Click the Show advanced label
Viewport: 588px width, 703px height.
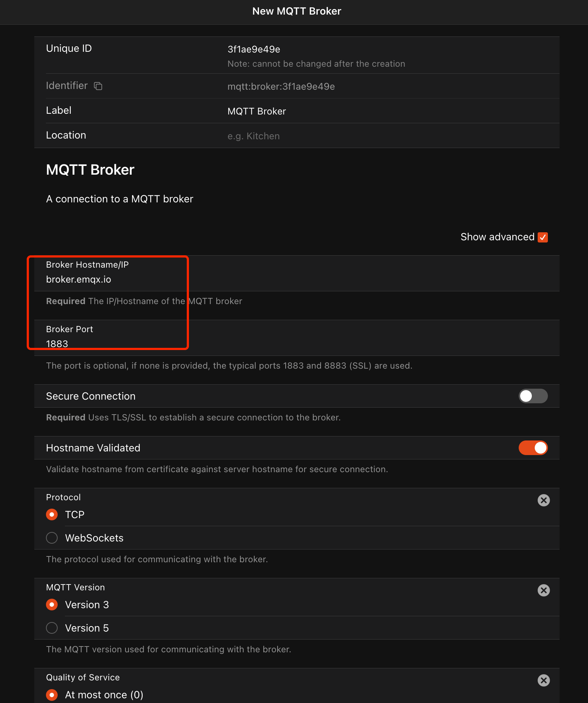click(x=497, y=237)
